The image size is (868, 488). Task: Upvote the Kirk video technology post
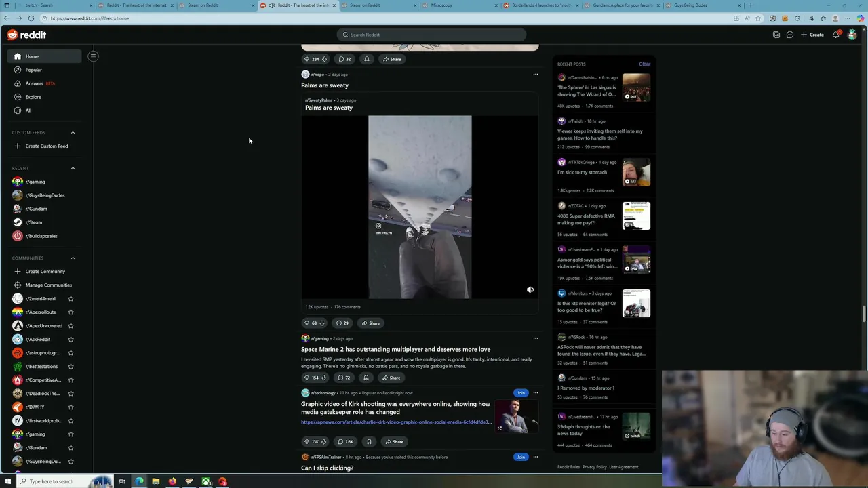point(307,442)
